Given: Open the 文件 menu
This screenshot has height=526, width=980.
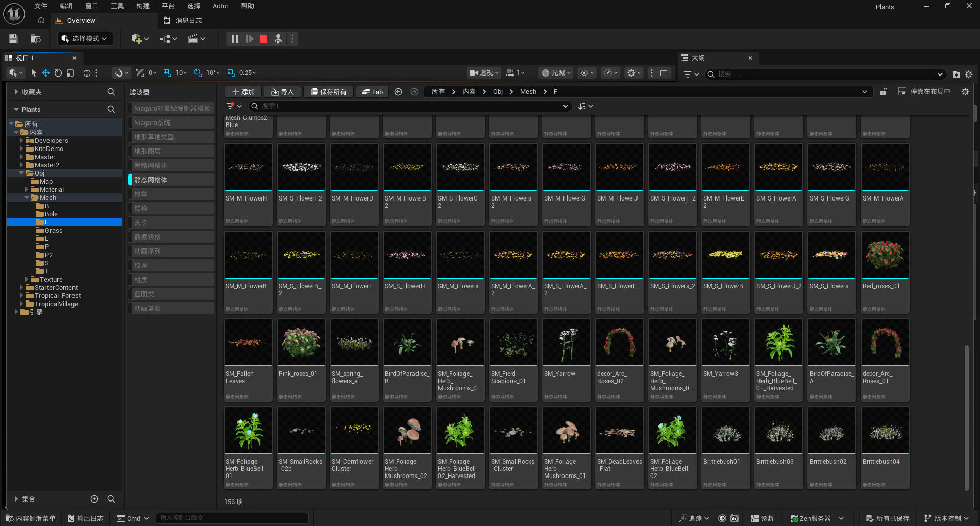Looking at the screenshot, I should click(x=41, y=6).
